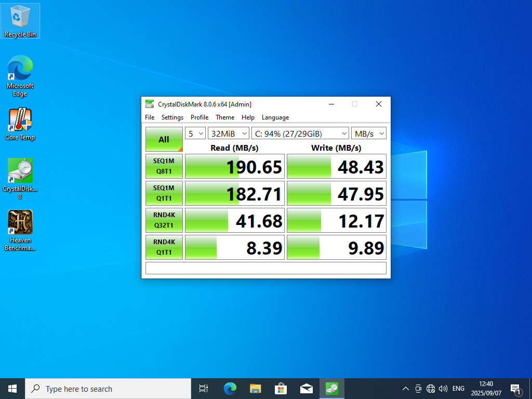Click the comment field below the results
The width and height of the screenshot is (532, 399).
tap(265, 268)
